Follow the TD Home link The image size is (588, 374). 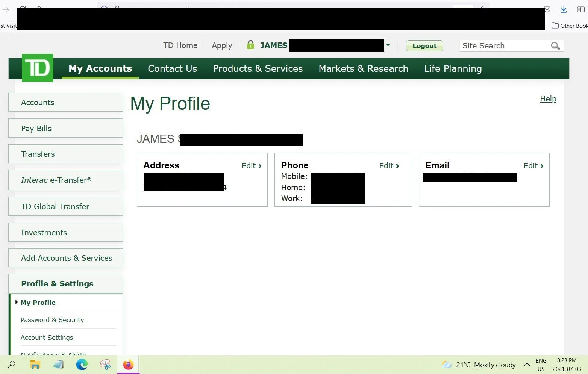pyautogui.click(x=180, y=45)
